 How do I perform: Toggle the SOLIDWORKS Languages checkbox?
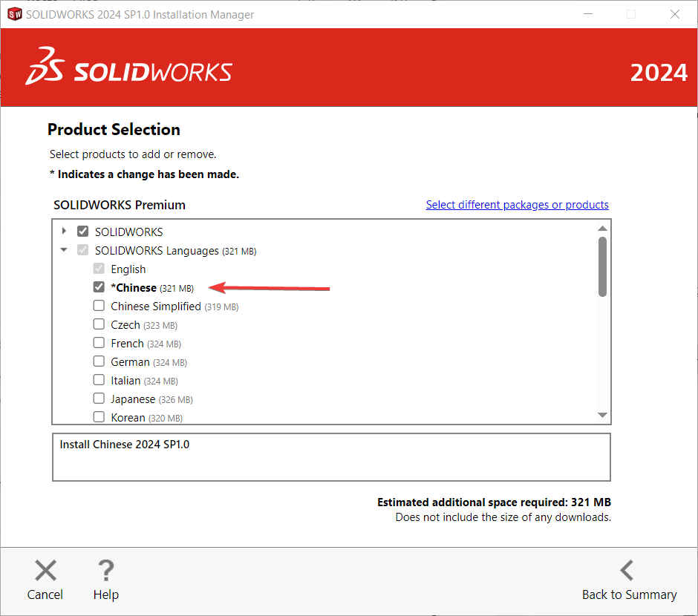click(83, 250)
